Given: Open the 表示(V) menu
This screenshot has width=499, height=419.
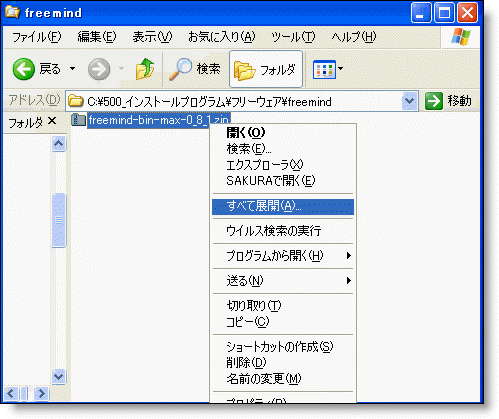Looking at the screenshot, I should [x=152, y=37].
